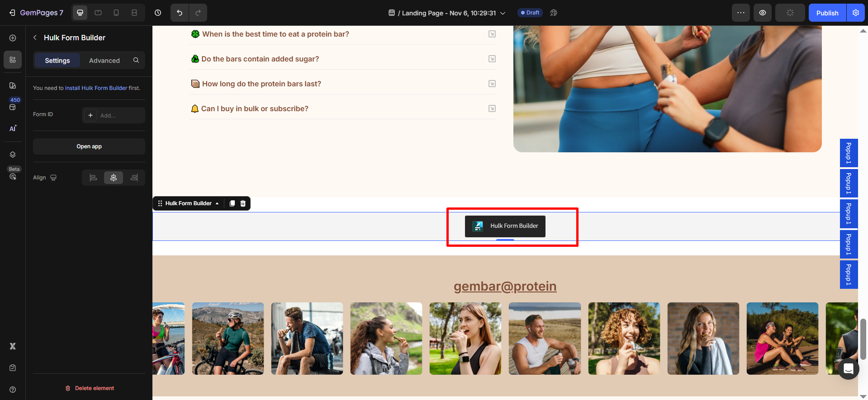Expand the landing page title dropdown
This screenshot has height=400, width=868.
click(503, 13)
